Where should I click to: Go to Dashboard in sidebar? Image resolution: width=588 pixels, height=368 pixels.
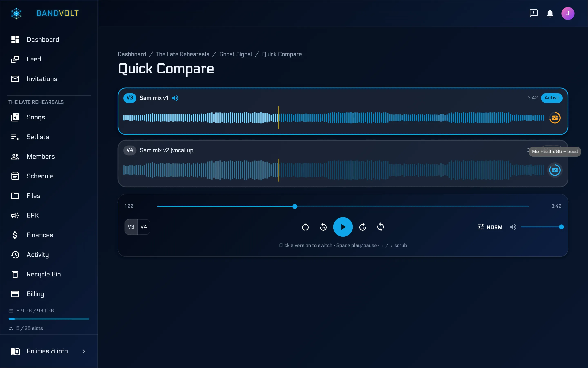coord(49,39)
